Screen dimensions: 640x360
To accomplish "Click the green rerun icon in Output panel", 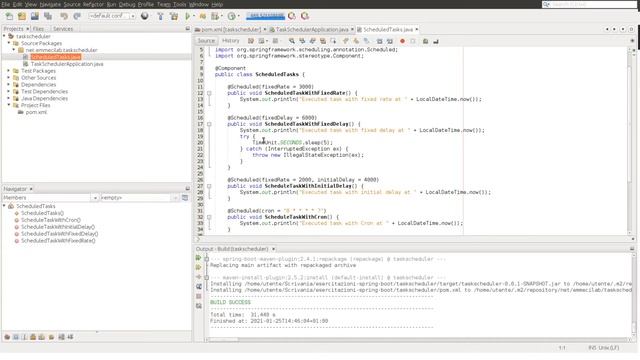I will point(198,258).
